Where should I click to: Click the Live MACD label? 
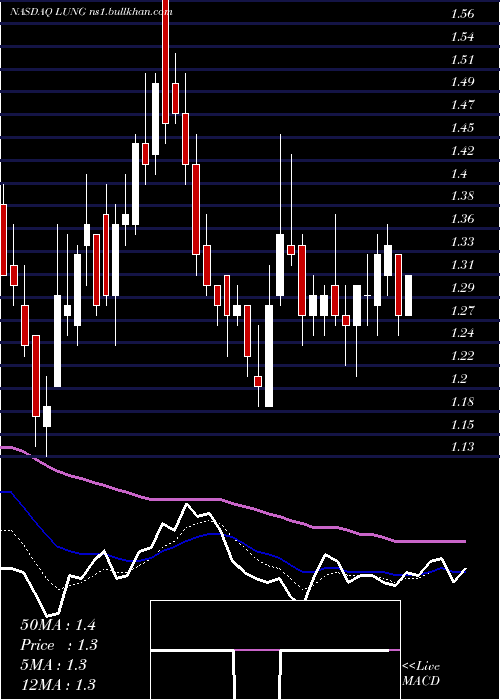click(x=421, y=674)
